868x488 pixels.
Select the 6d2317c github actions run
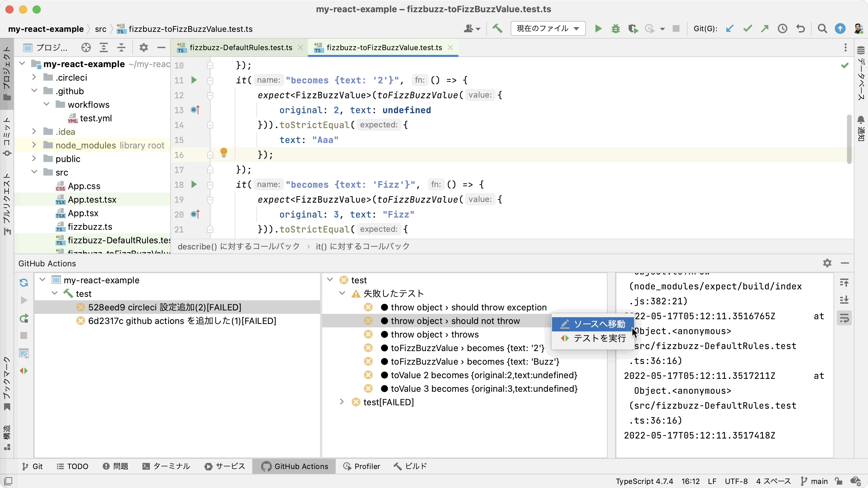point(177,321)
